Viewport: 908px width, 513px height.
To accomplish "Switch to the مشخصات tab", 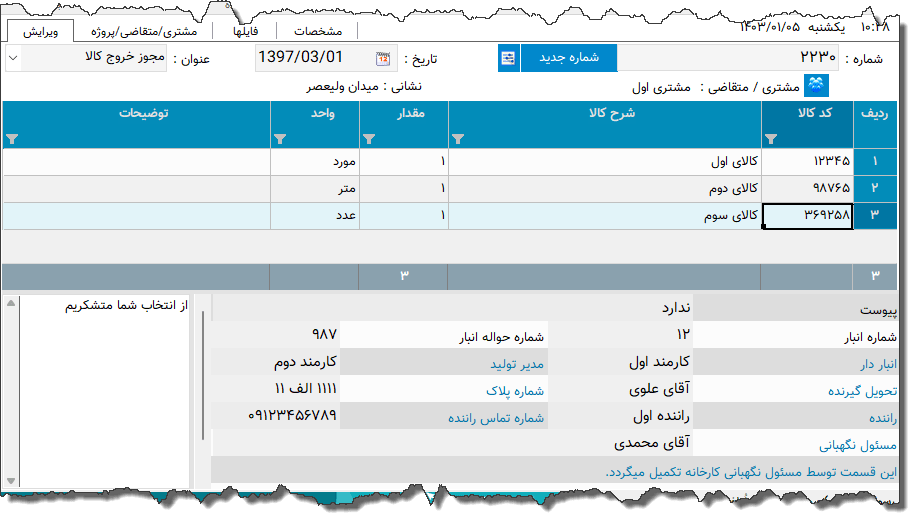I will click(x=318, y=31).
